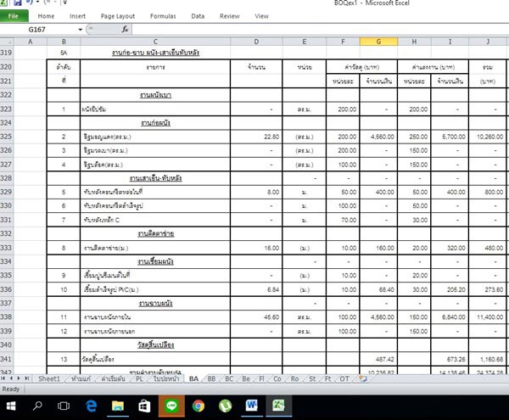The width and height of the screenshot is (509, 420).
Task: Click the Name Box showing G167
Action: 37,30
